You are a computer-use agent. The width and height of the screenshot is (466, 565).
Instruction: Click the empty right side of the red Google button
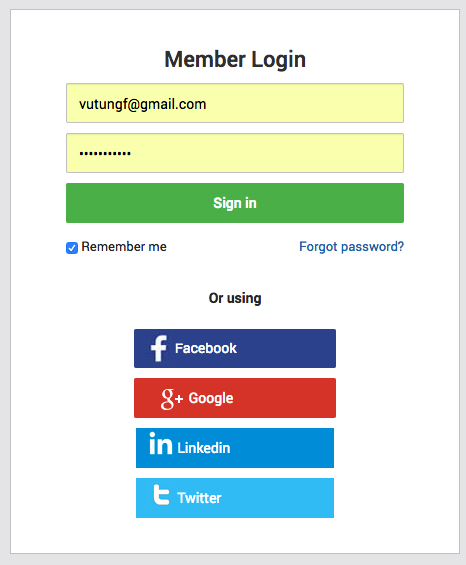click(285, 398)
